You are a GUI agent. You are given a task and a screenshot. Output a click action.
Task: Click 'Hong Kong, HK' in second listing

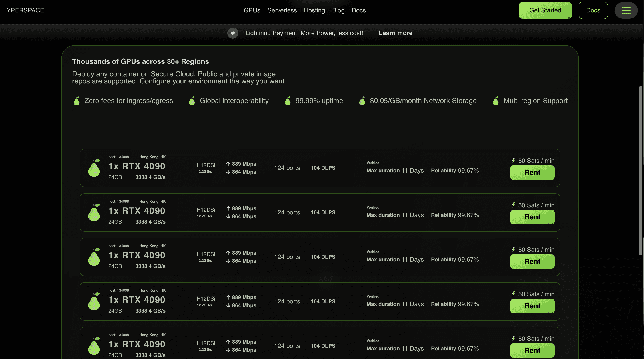click(x=152, y=201)
